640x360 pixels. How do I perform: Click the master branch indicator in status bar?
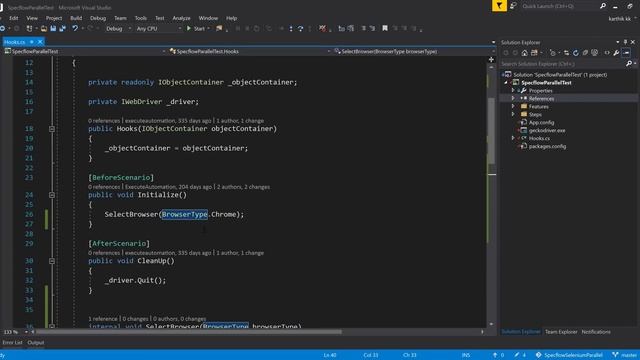624,355
